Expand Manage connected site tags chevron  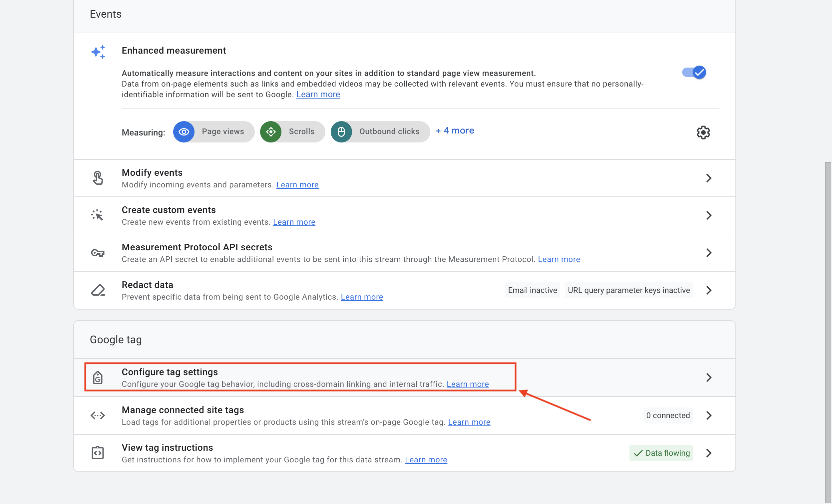[x=709, y=415]
